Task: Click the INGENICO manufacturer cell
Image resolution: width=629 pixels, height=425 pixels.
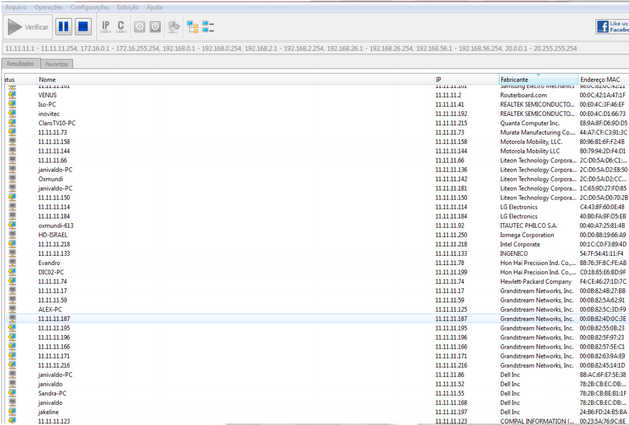Action: pyautogui.click(x=514, y=253)
